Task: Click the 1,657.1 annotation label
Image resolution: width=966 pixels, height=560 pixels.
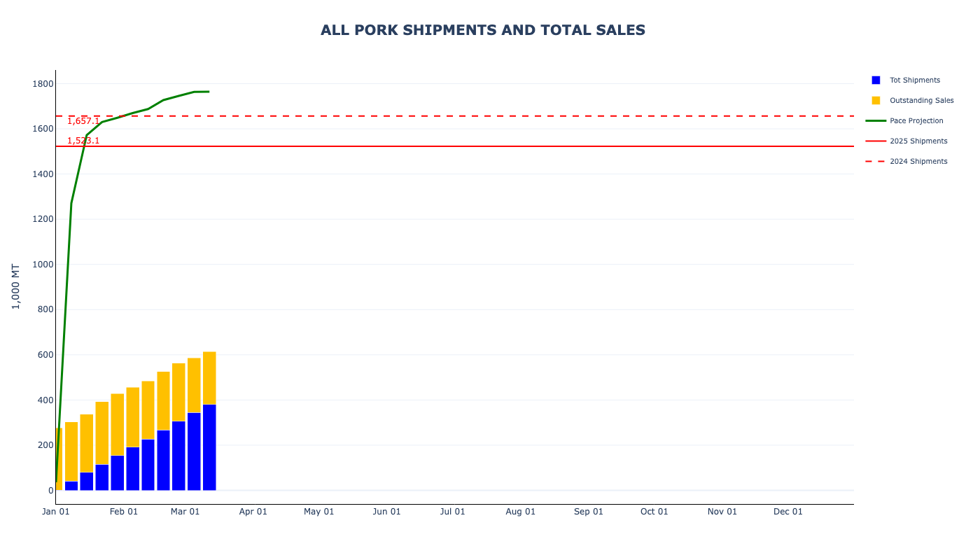Action: coord(83,121)
